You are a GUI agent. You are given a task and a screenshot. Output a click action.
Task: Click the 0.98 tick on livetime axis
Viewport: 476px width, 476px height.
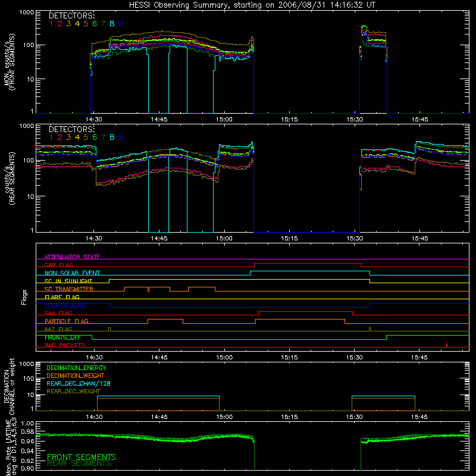point(27,431)
